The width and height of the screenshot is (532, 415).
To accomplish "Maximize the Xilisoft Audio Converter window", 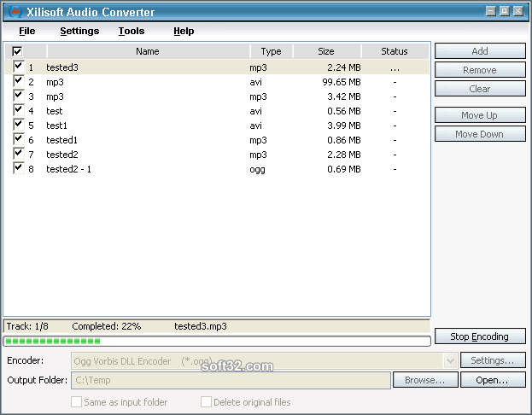I will pos(504,11).
